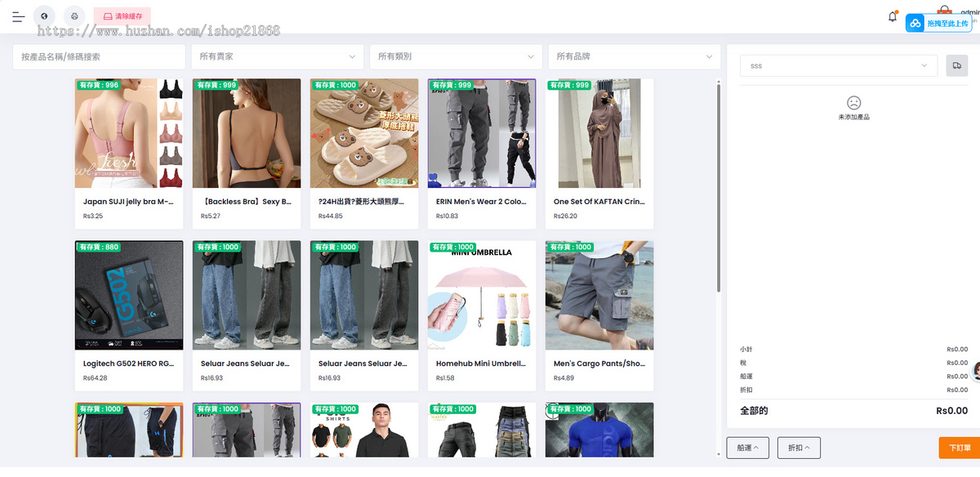The image size is (980, 477).
Task: Select the Men's Cargo Pants/Shorts image
Action: click(x=599, y=296)
